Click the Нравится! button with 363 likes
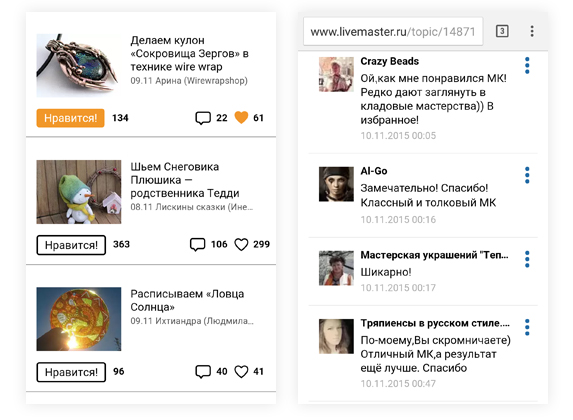The image size is (573, 420). coord(71,245)
